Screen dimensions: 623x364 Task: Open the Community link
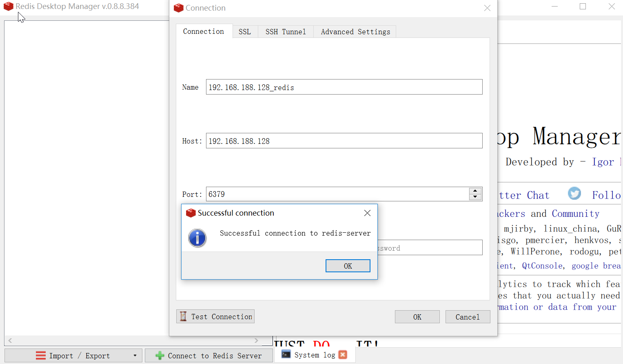click(576, 214)
